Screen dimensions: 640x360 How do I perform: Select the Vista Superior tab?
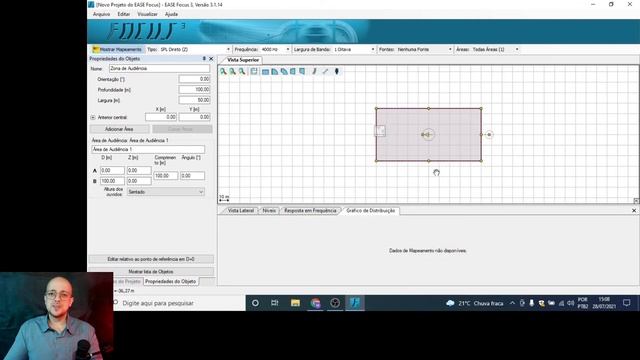point(242,60)
